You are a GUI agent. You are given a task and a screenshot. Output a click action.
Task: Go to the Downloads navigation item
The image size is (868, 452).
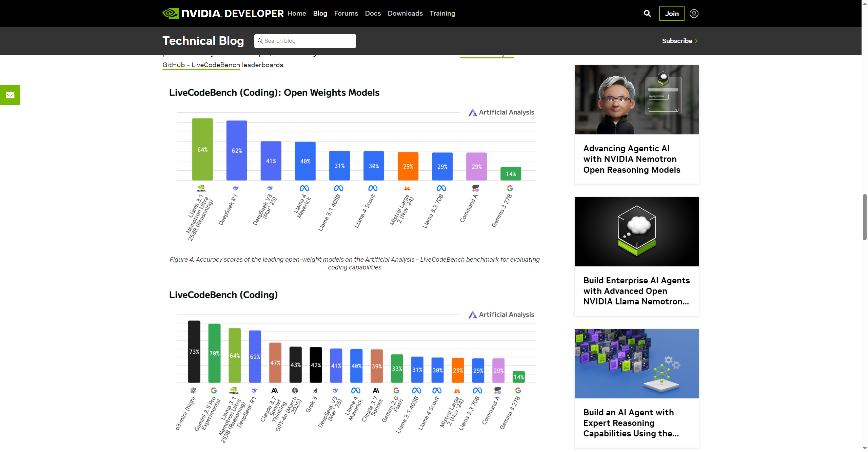tap(405, 14)
